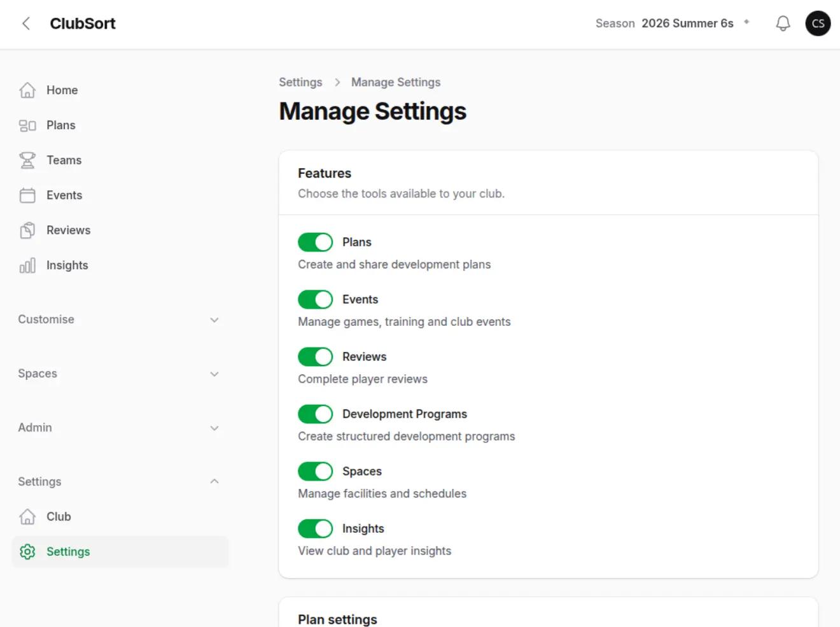The height and width of the screenshot is (627, 840).
Task: Expand the Customise sidebar section
Action: click(120, 320)
